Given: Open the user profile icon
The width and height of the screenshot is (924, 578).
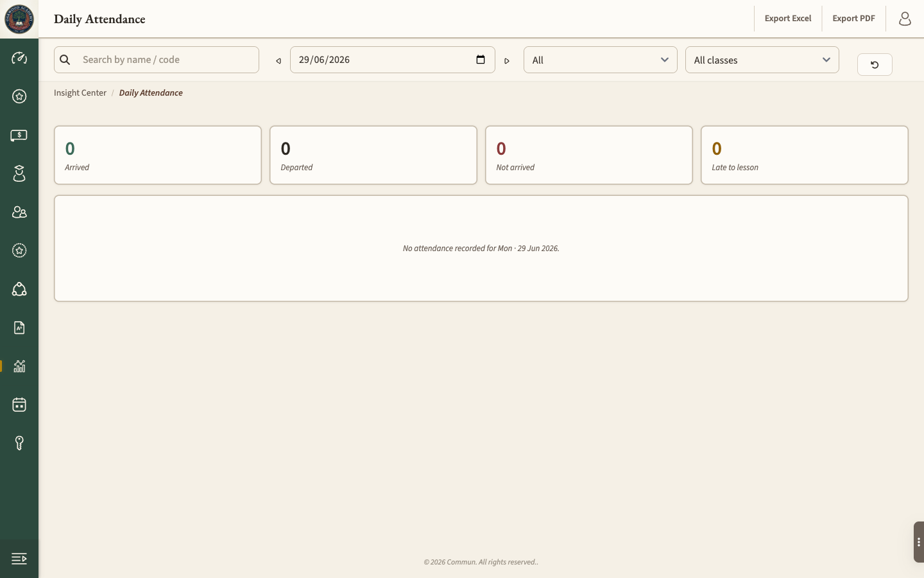Looking at the screenshot, I should [x=905, y=19].
